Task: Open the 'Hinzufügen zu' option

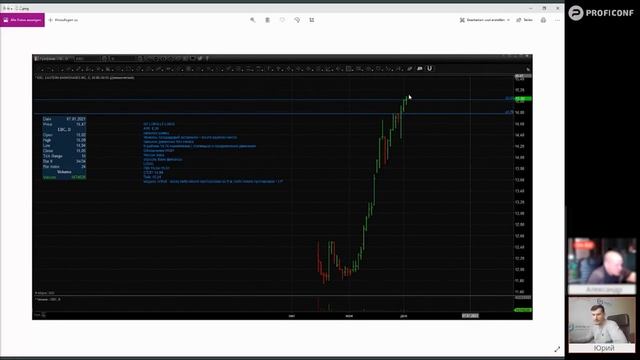Action: point(63,20)
